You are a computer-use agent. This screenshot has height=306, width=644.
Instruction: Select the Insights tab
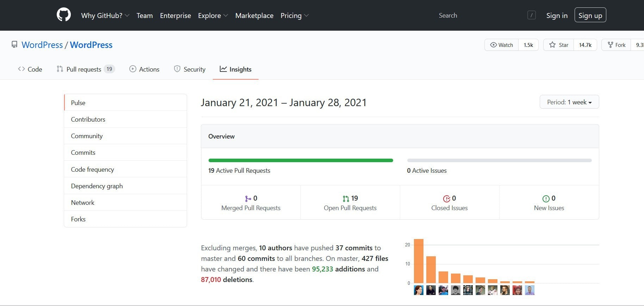coord(236,69)
